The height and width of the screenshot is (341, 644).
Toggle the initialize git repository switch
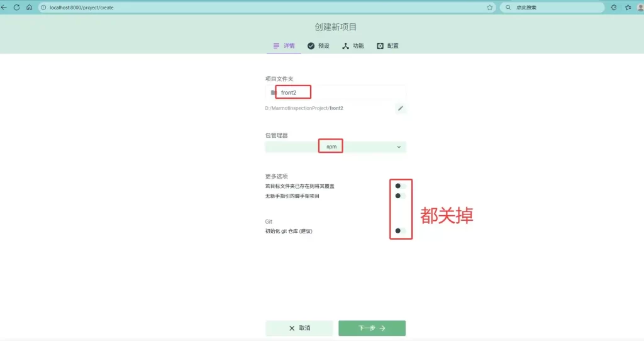(400, 231)
